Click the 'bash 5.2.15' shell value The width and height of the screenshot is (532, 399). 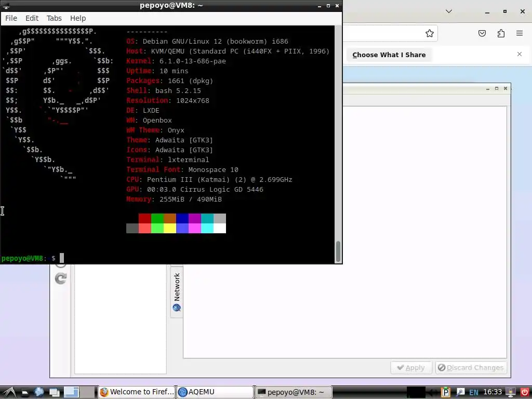click(x=178, y=90)
